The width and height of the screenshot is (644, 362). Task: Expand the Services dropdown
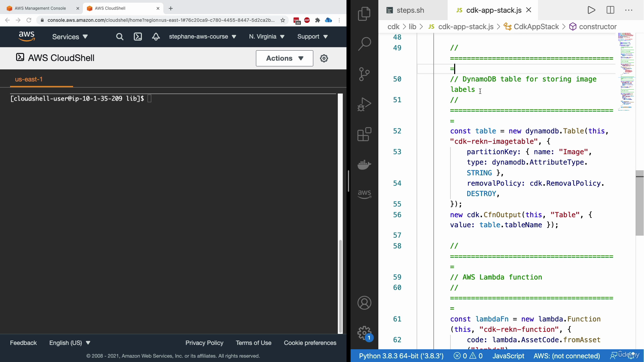tap(70, 37)
